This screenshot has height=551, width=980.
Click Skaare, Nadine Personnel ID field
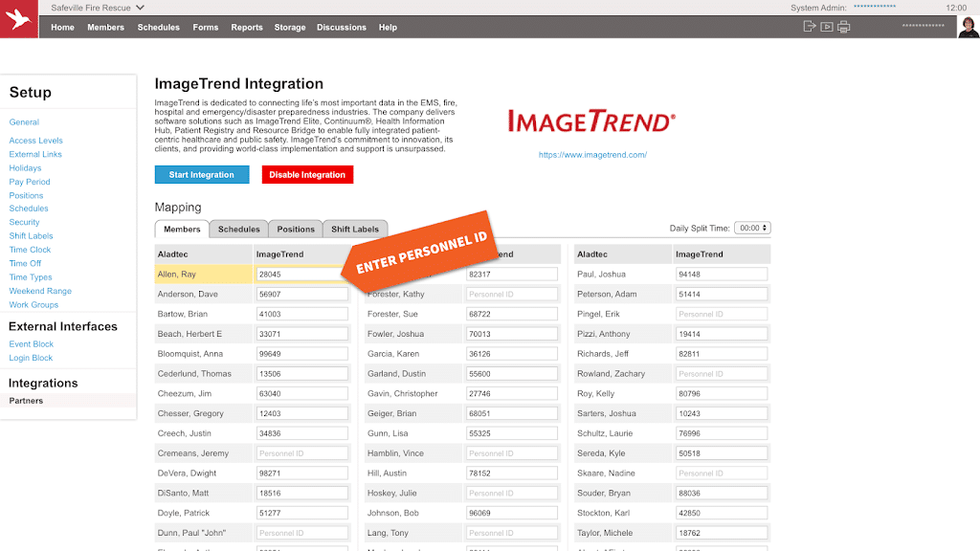tap(722, 474)
